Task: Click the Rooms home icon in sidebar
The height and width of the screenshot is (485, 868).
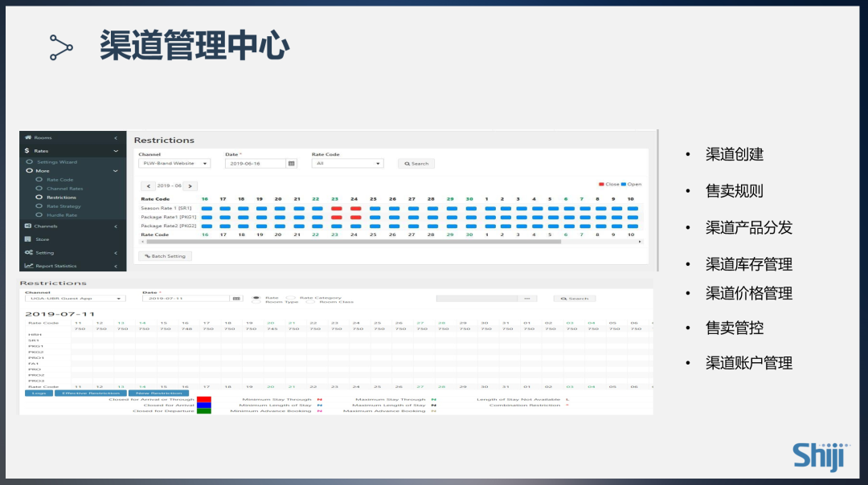Action: click(x=27, y=137)
